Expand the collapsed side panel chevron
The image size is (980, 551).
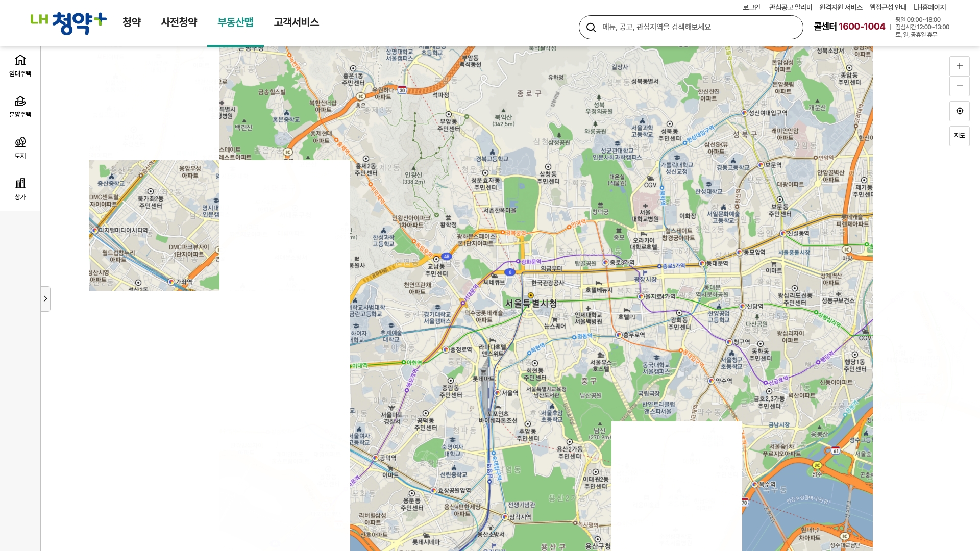click(45, 298)
